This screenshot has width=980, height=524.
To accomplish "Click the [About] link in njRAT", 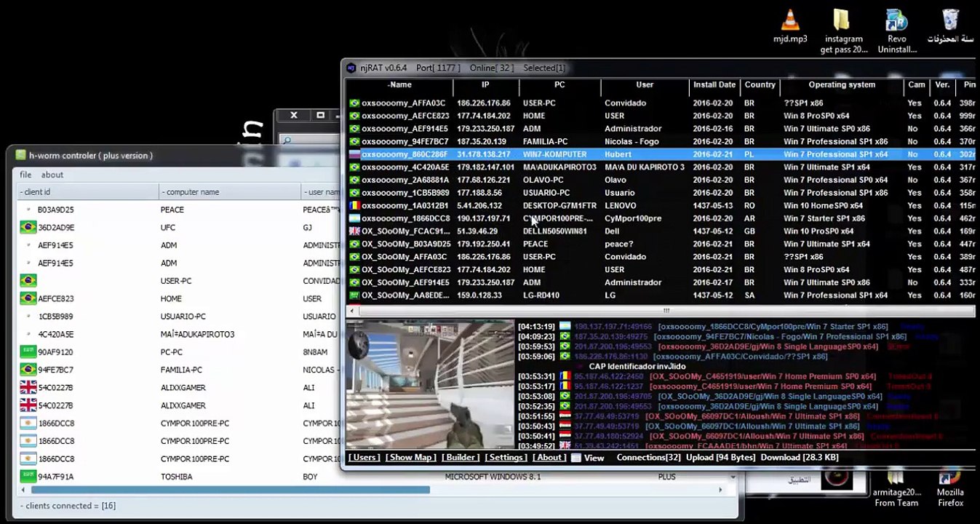I will [x=549, y=458].
